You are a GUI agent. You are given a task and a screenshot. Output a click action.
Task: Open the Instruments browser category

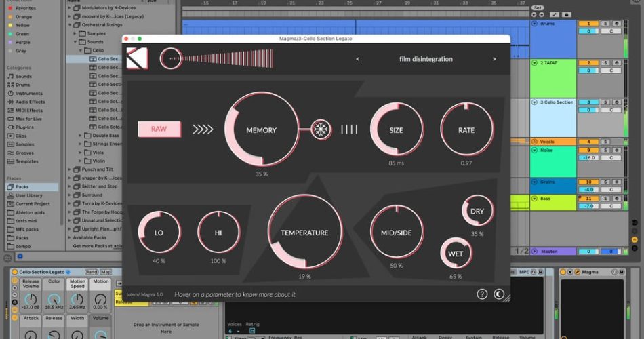point(28,94)
